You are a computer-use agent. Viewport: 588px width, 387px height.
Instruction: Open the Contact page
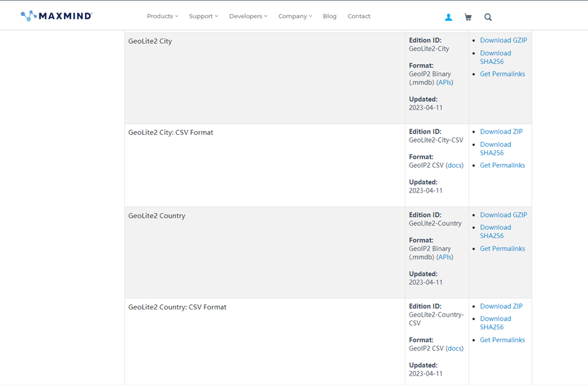(x=359, y=16)
